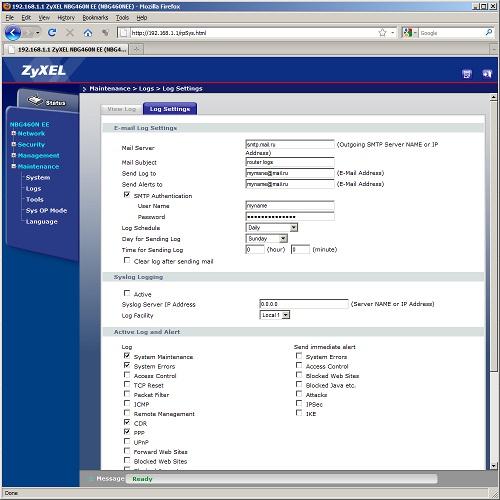Click the Firefox back arrow button
500x500 pixels.
[13, 33]
